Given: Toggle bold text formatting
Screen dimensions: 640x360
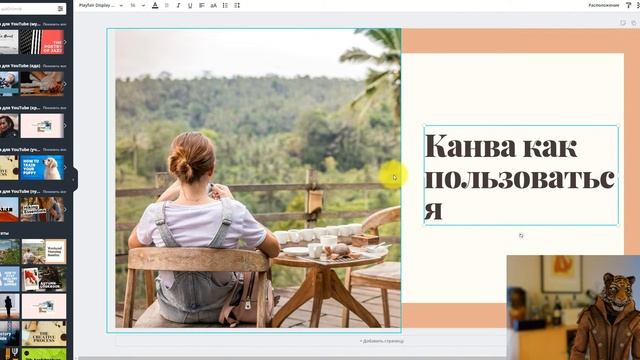Looking at the screenshot, I should 167,5.
